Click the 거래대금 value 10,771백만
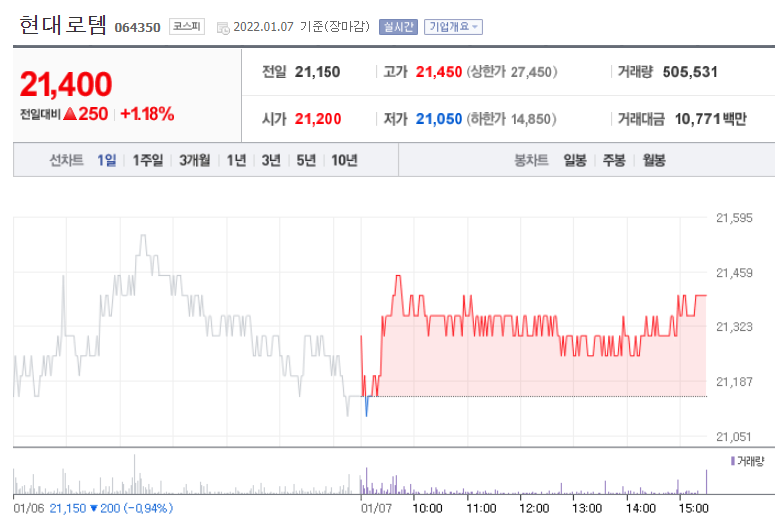This screenshot has height=532, width=775. [711, 119]
